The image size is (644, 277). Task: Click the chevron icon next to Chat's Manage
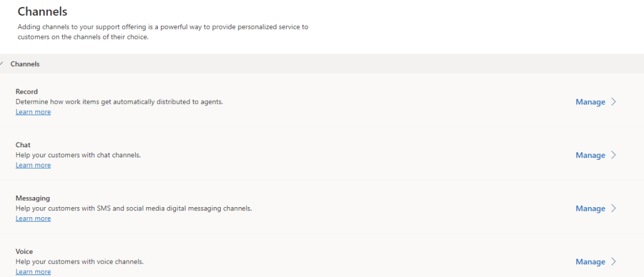click(x=614, y=155)
